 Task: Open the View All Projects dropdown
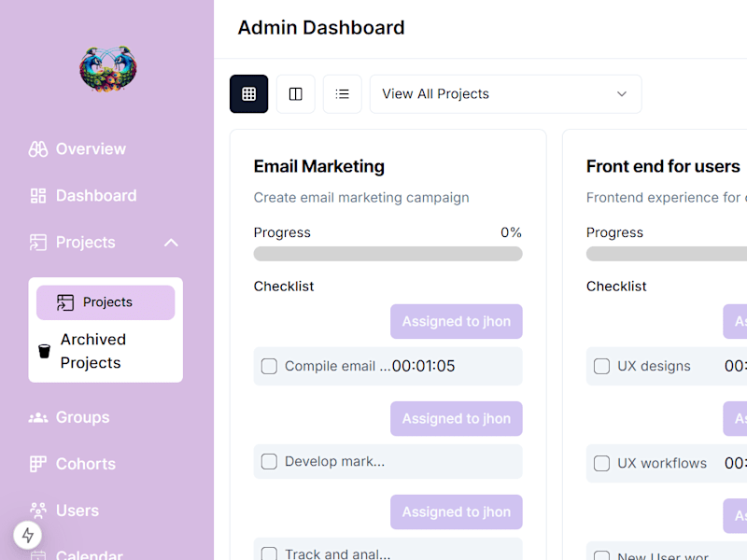tap(505, 94)
